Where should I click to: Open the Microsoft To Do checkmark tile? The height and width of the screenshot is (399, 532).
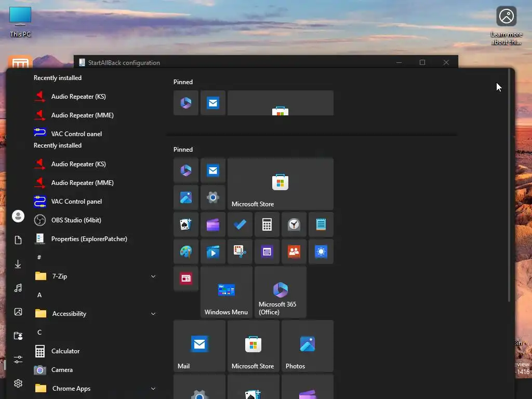(240, 224)
